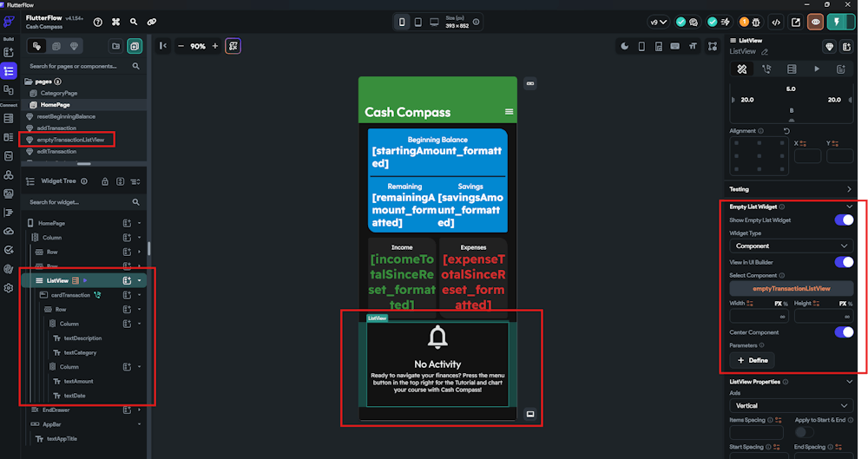868x459 pixels.
Task: Select the Backend Query tab in the properties panel
Action: [792, 69]
